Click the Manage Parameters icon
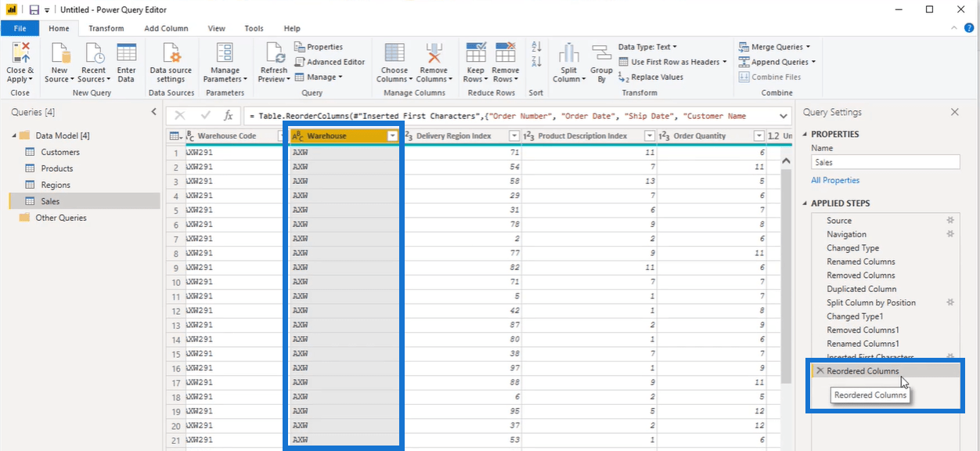This screenshot has height=451, width=980. coord(225,53)
